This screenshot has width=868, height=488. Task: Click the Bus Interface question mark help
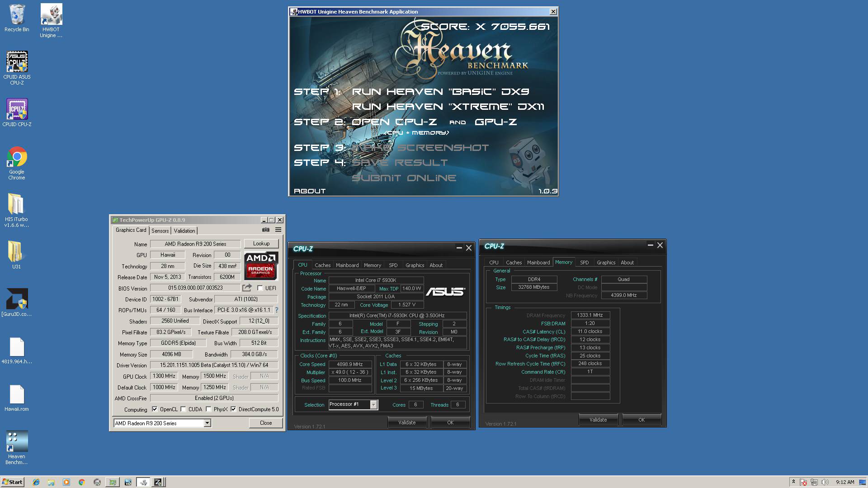tap(277, 310)
